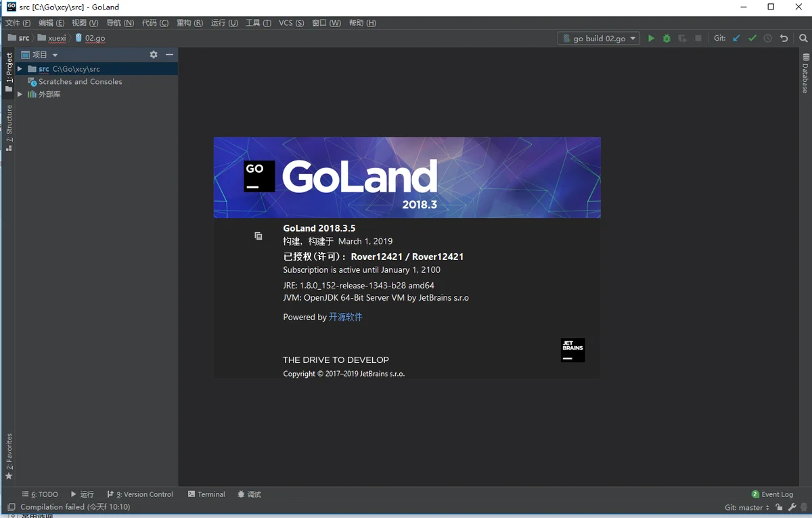Open the 视图 (V) menu
The width and height of the screenshot is (812, 518).
click(x=85, y=23)
